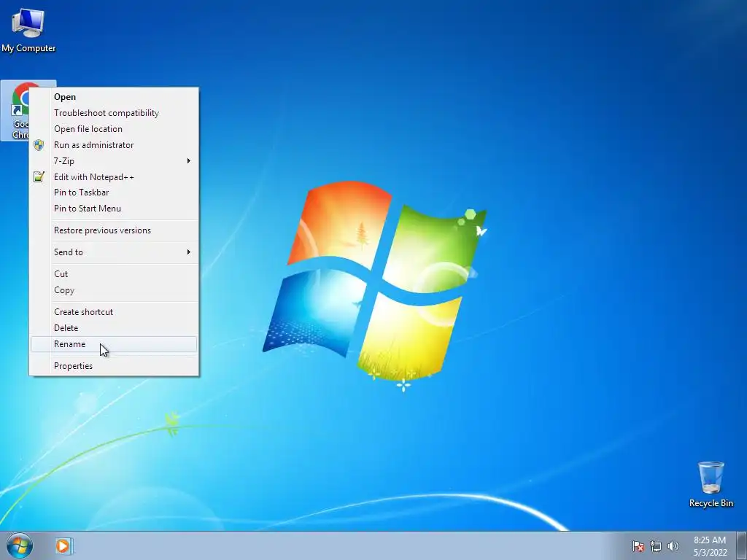Open the My Computer desktop icon
747x560 pixels.
(28, 29)
